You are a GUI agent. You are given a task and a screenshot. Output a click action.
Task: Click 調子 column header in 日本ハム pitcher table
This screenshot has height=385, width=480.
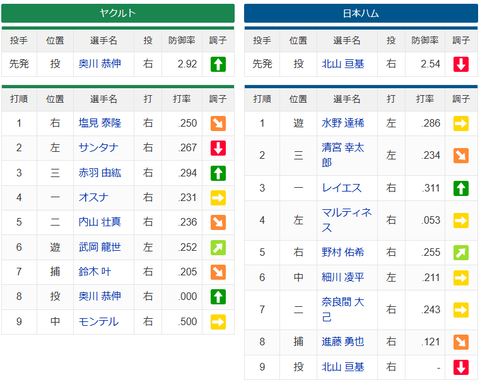pyautogui.click(x=461, y=41)
